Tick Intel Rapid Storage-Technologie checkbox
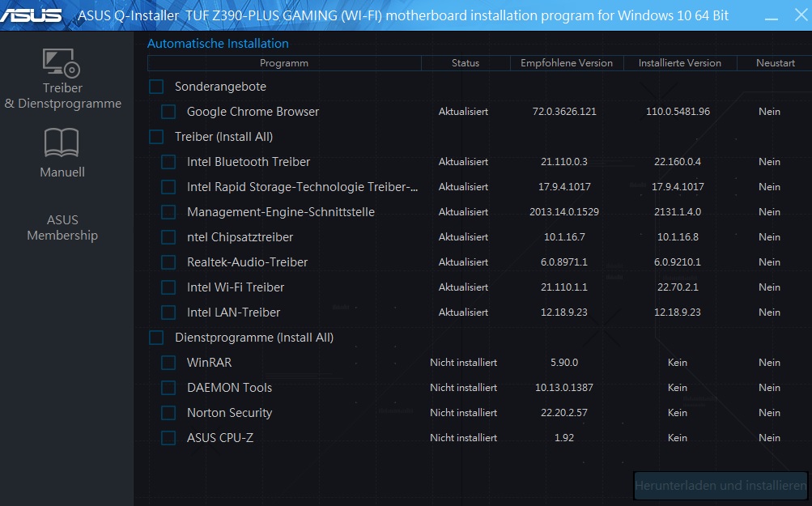The height and width of the screenshot is (506, 812). coord(168,187)
